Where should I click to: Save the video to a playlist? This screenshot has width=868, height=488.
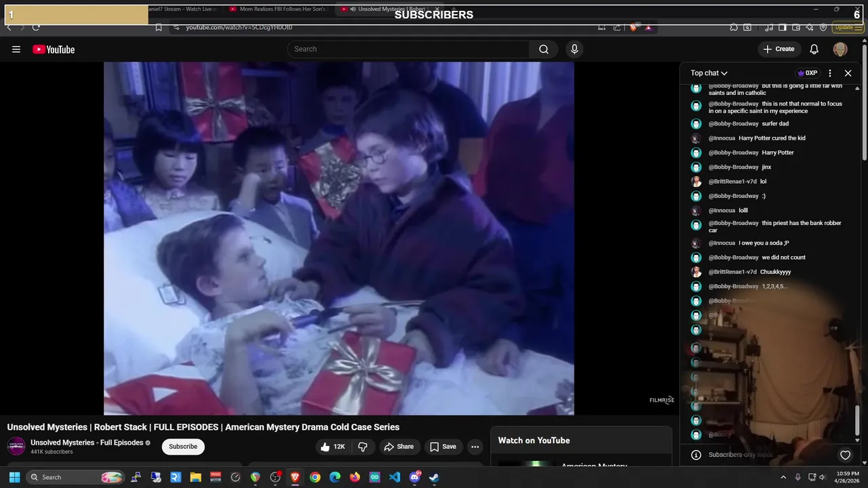pyautogui.click(x=443, y=447)
